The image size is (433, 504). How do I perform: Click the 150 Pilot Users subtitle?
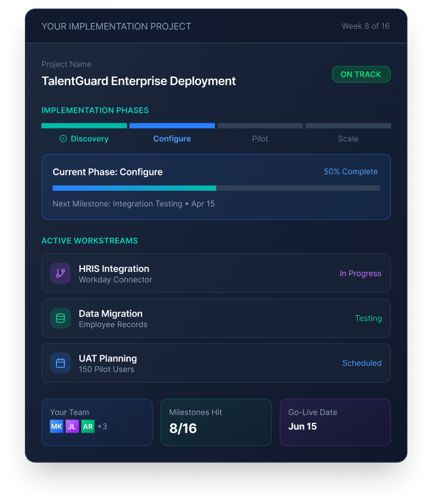pyautogui.click(x=107, y=370)
